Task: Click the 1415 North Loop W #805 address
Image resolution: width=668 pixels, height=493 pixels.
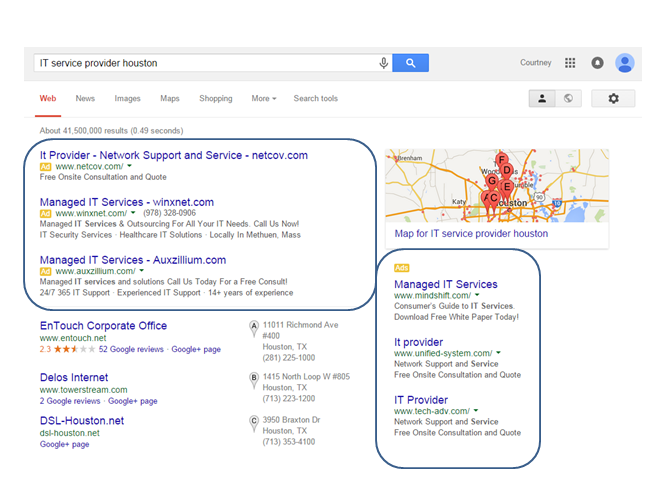Action: click(x=306, y=377)
